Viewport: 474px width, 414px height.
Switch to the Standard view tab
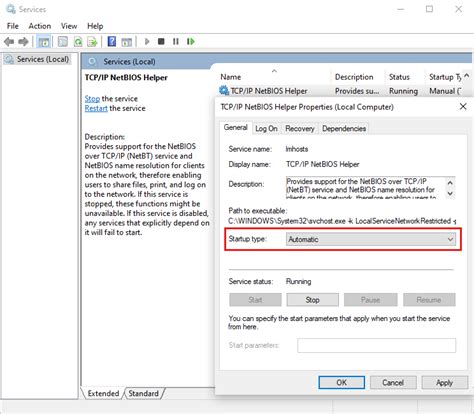(x=144, y=393)
